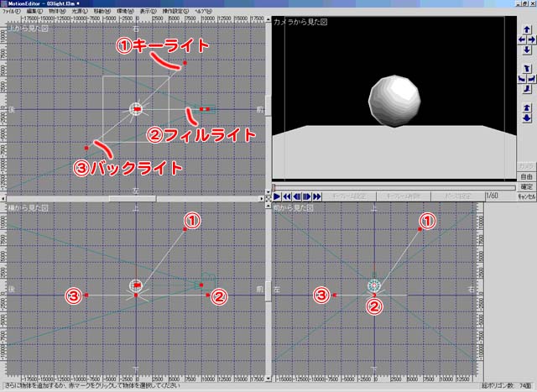The image size is (537, 392).
Task: Jump to the last frame
Action: tap(316, 196)
